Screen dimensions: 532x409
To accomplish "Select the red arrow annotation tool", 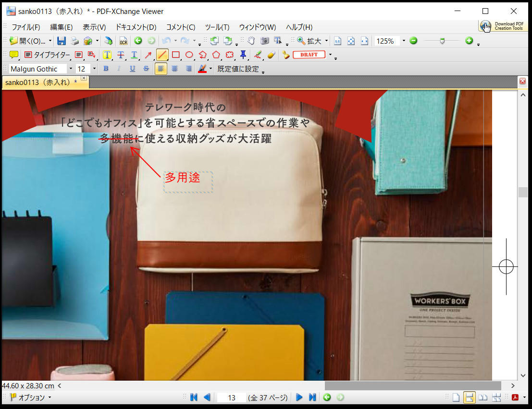I will pyautogui.click(x=148, y=55).
